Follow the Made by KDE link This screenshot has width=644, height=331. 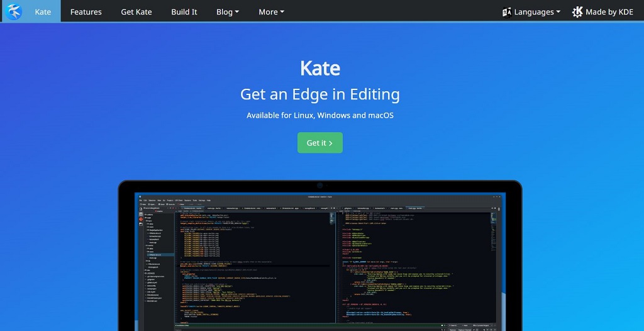point(602,12)
